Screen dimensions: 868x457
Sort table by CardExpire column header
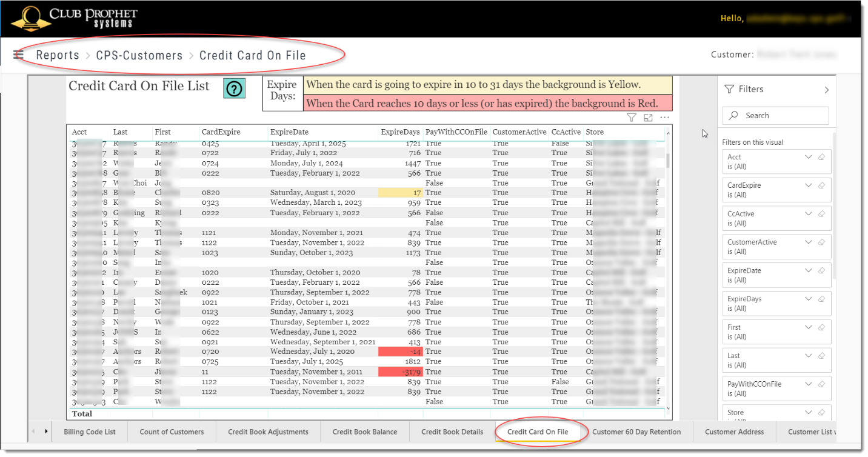click(221, 132)
